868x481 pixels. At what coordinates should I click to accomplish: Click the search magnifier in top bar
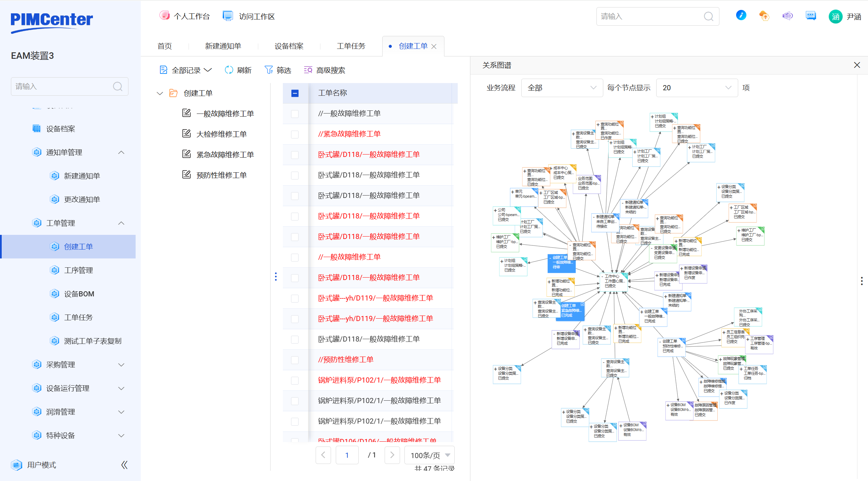[709, 16]
